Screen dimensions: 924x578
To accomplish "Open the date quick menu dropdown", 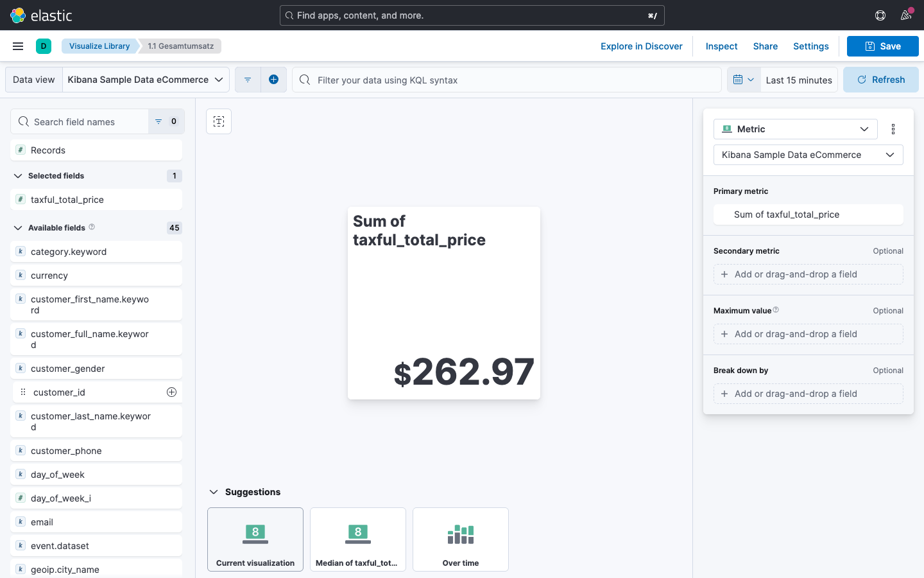I will (x=744, y=80).
